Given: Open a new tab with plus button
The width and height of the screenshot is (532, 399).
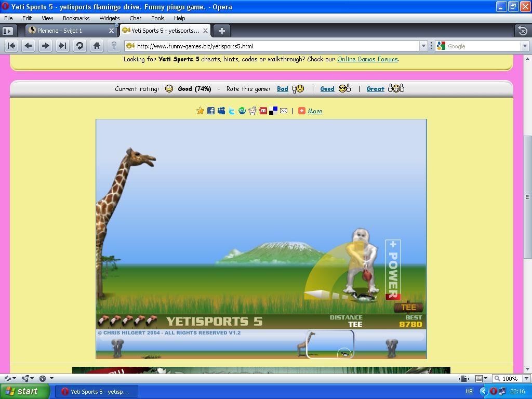Looking at the screenshot, I should click(x=221, y=31).
